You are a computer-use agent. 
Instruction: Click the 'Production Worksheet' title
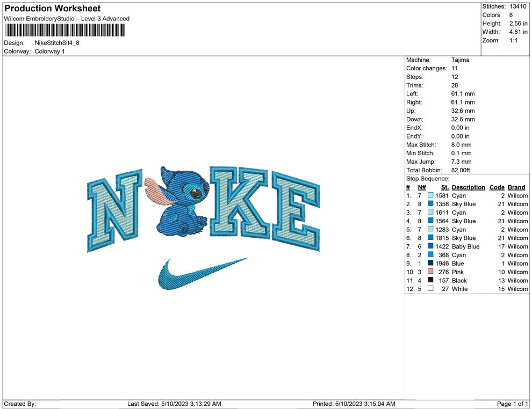pos(53,9)
